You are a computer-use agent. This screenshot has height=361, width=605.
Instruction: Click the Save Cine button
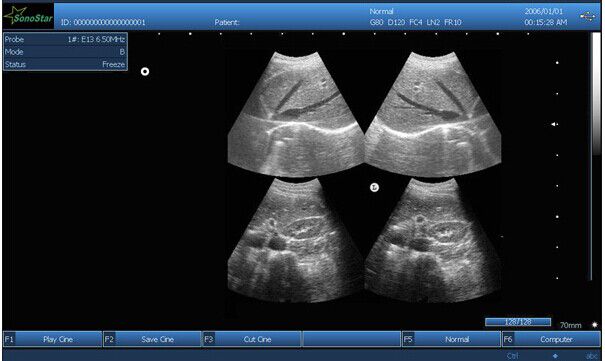click(x=152, y=339)
